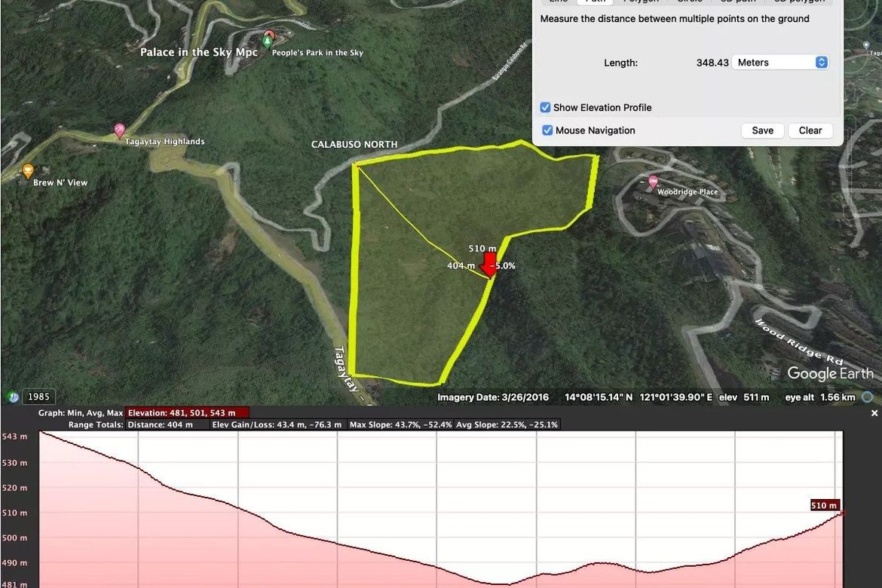Click the 543 m axis label on the graph
The height and width of the screenshot is (588, 882).
click(x=14, y=436)
